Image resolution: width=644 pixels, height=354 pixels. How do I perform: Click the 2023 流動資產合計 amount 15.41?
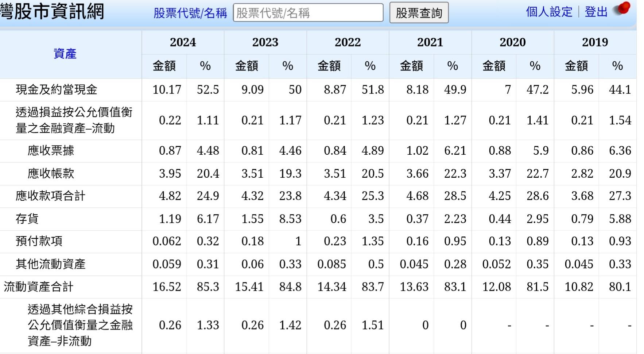pyautogui.click(x=249, y=287)
